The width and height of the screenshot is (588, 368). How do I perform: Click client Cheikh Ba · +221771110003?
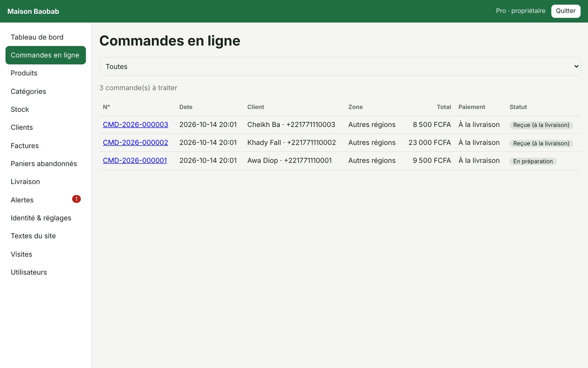pyautogui.click(x=291, y=125)
